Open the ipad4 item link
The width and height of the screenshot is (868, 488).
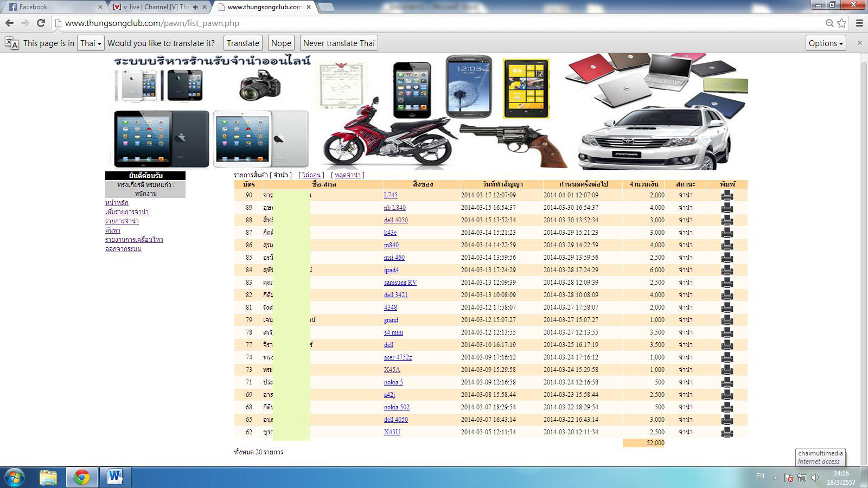[391, 270]
